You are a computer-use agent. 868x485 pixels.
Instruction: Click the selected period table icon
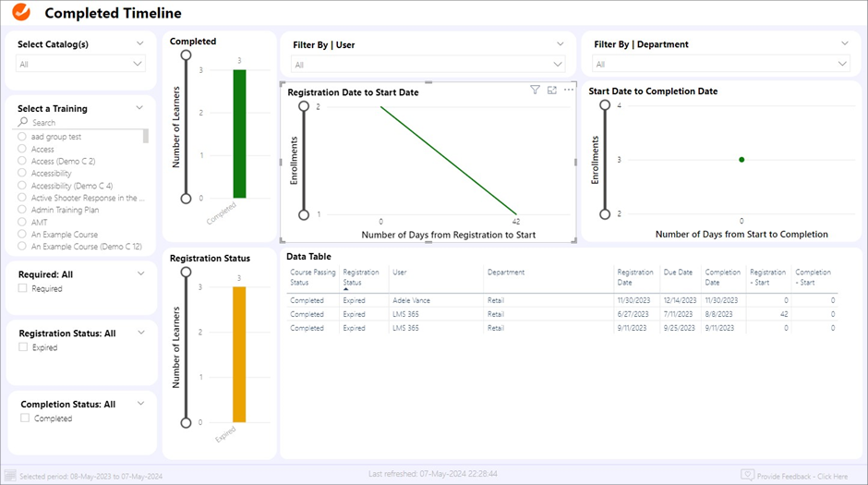[x=10, y=475]
